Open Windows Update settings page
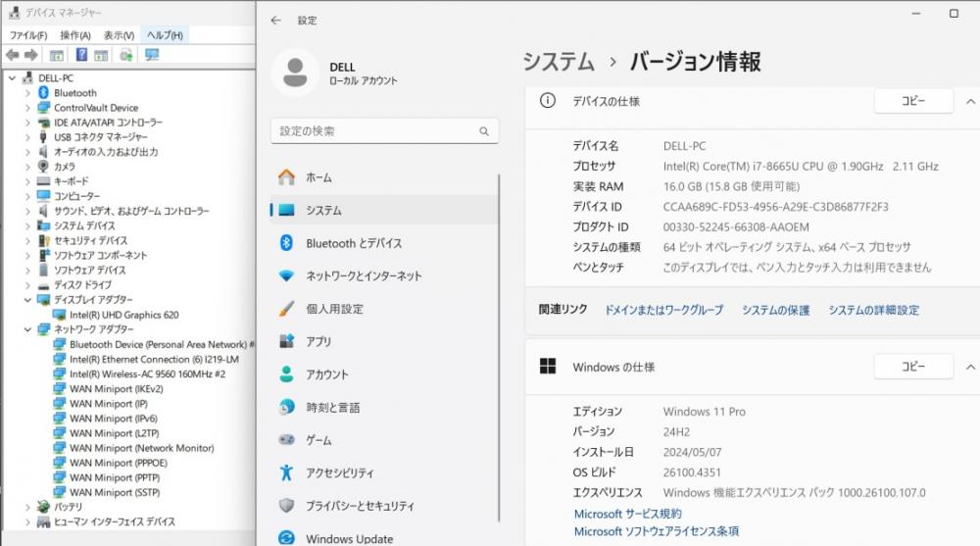The image size is (980, 546). [x=384, y=538]
